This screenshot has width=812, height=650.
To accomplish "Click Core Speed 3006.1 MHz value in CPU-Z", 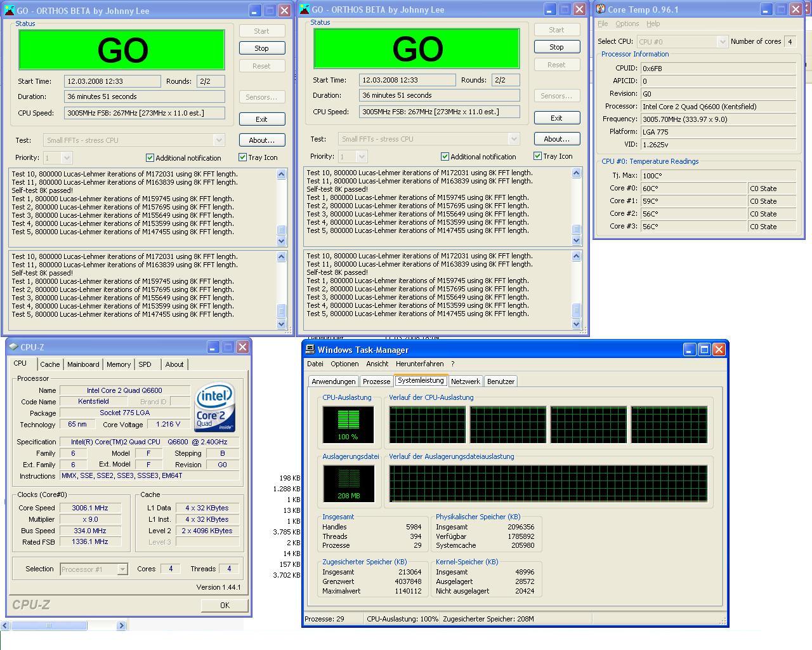I will pos(90,508).
